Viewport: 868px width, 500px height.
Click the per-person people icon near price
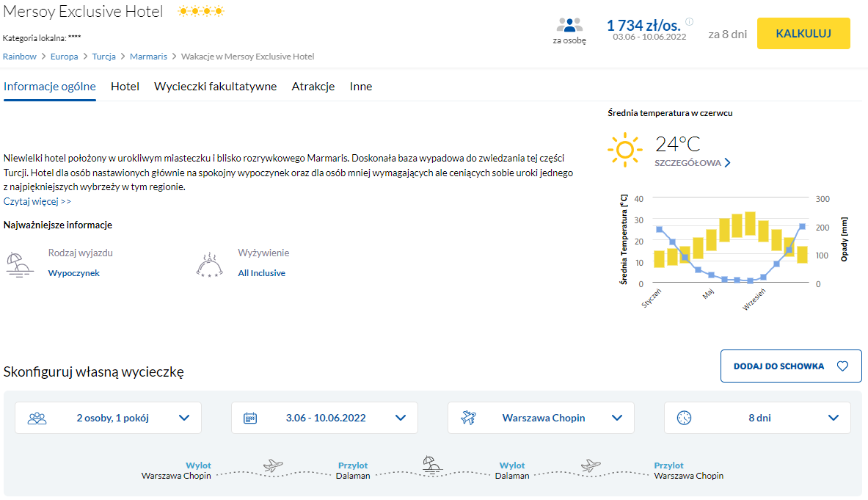pyautogui.click(x=569, y=25)
